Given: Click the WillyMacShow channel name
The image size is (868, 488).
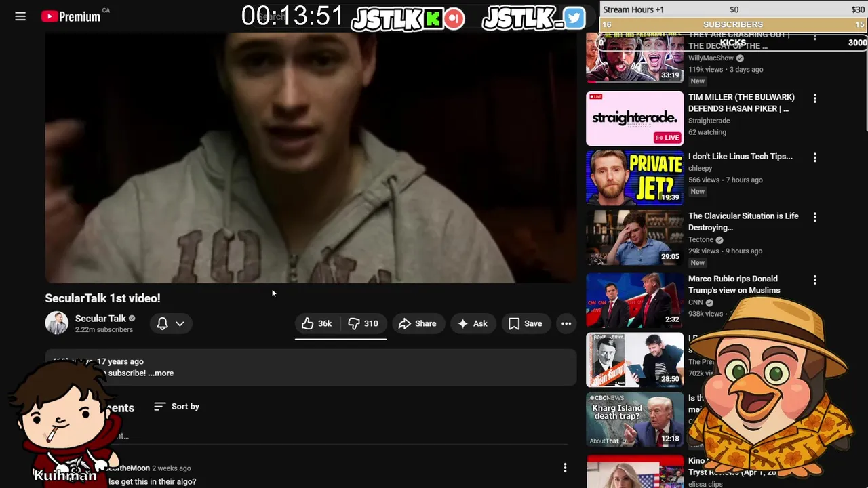Looking at the screenshot, I should [x=711, y=58].
